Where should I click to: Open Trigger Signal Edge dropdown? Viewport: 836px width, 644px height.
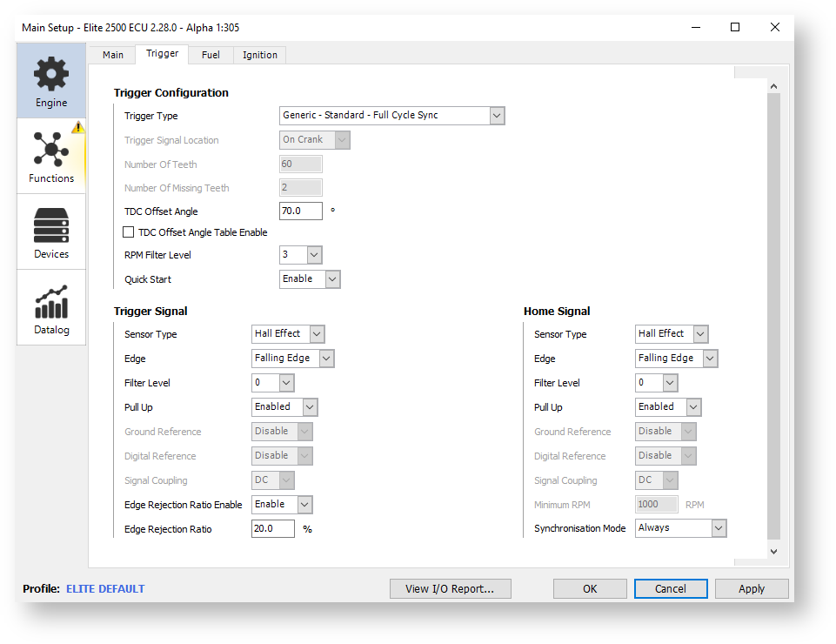click(x=292, y=358)
